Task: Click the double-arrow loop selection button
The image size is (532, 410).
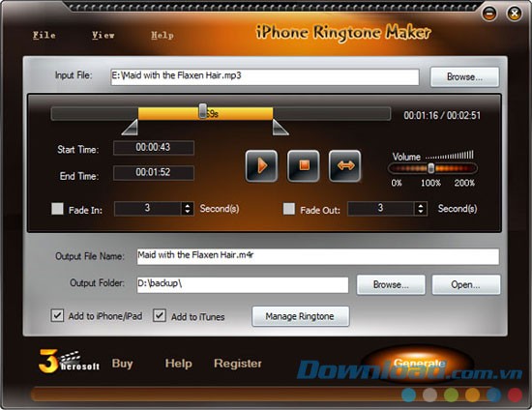Action: [344, 165]
